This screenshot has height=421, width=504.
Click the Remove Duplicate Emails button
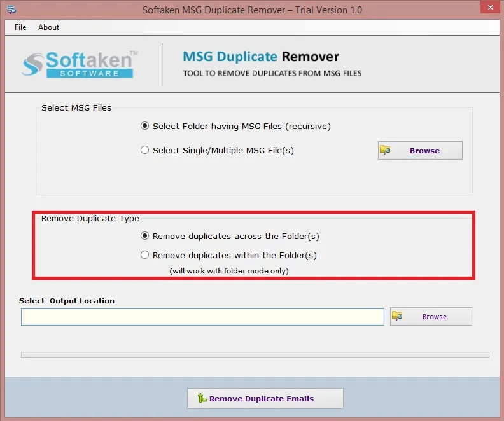coord(265,398)
